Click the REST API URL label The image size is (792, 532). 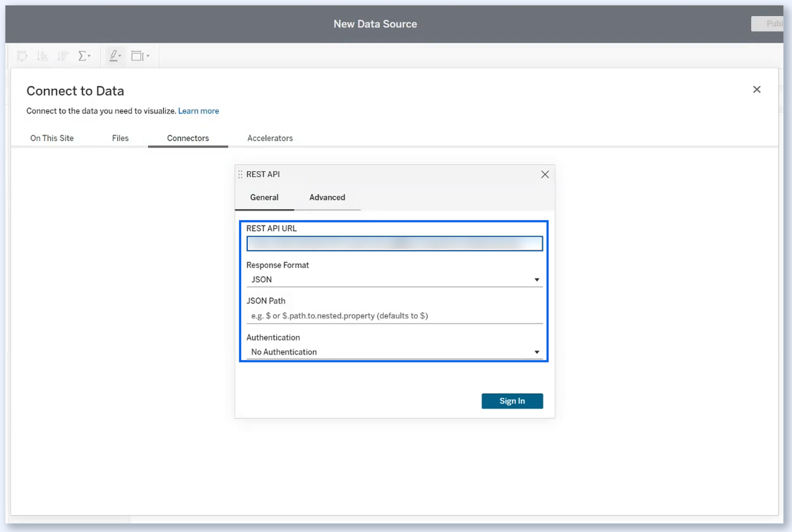[x=272, y=228]
